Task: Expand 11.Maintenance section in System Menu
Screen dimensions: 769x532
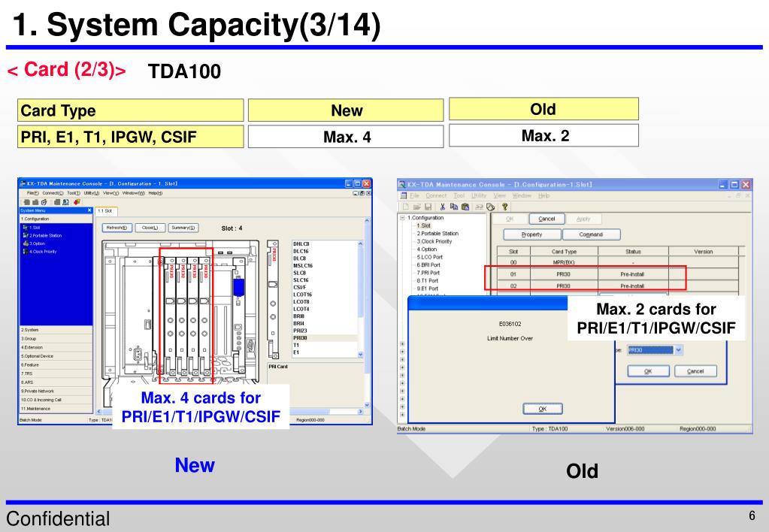Action: (56, 409)
